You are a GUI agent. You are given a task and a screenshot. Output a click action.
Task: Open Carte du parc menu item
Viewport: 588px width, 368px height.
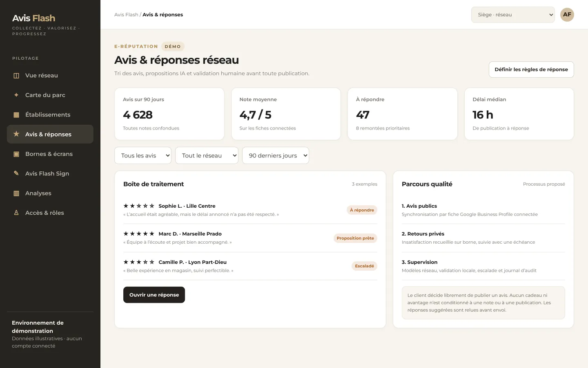[50, 95]
